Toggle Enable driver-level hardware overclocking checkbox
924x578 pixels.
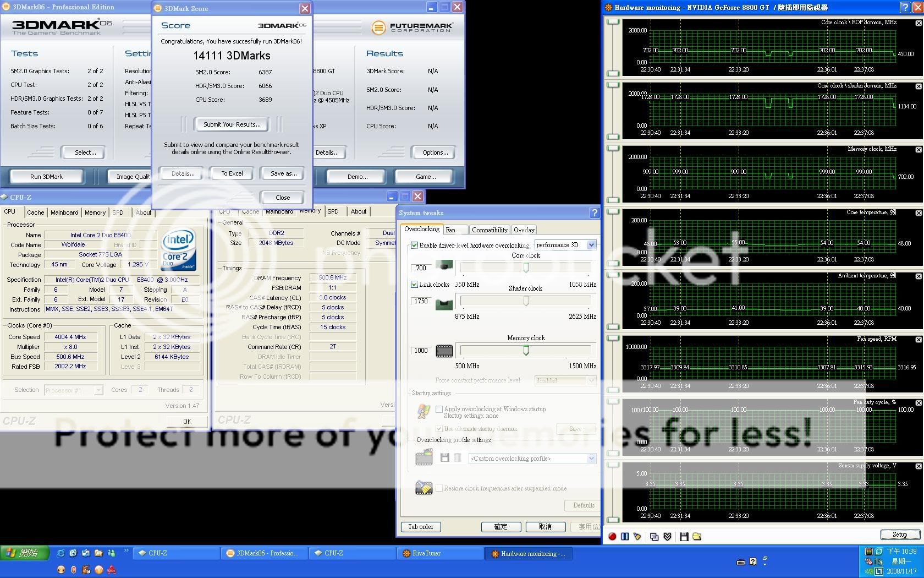click(415, 245)
